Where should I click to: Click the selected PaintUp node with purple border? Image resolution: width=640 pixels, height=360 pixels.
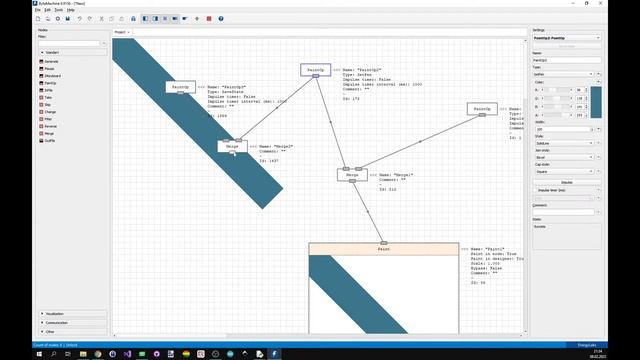pyautogui.click(x=316, y=69)
